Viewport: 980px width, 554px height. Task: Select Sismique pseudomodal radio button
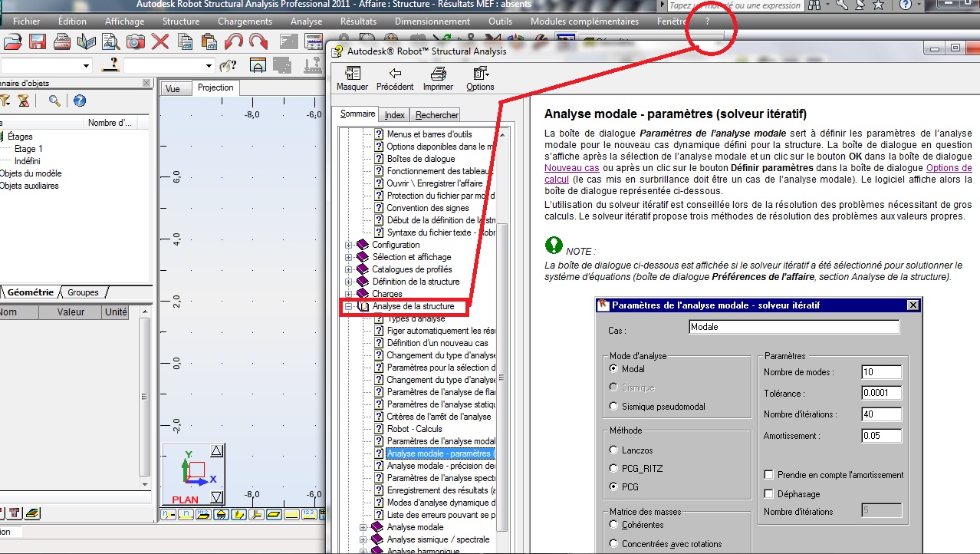[613, 406]
